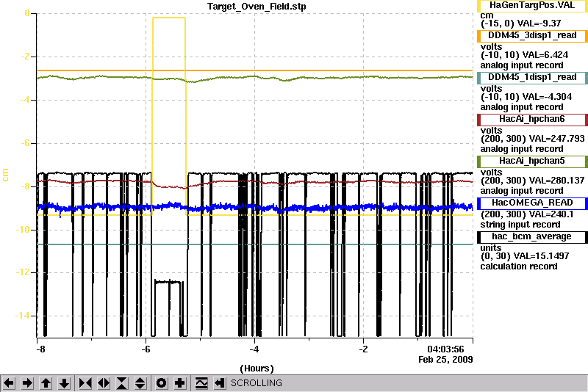Click the -8 tick label on the hours axis
This screenshot has height=392, width=588.
tap(40, 349)
